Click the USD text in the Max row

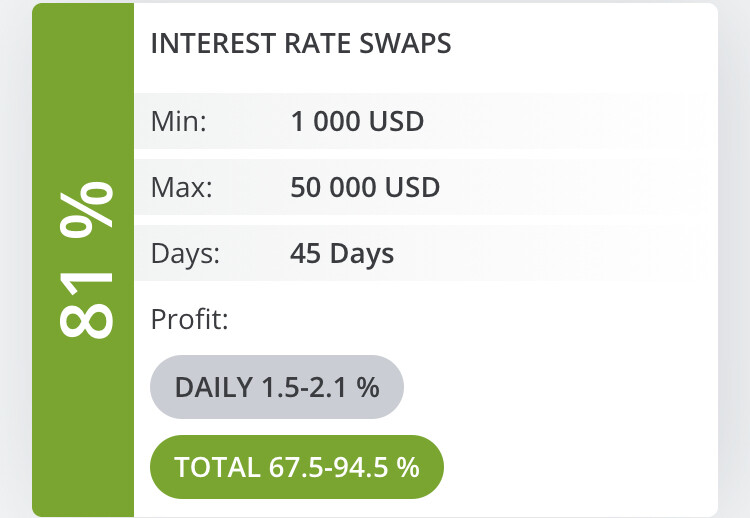click(x=412, y=187)
